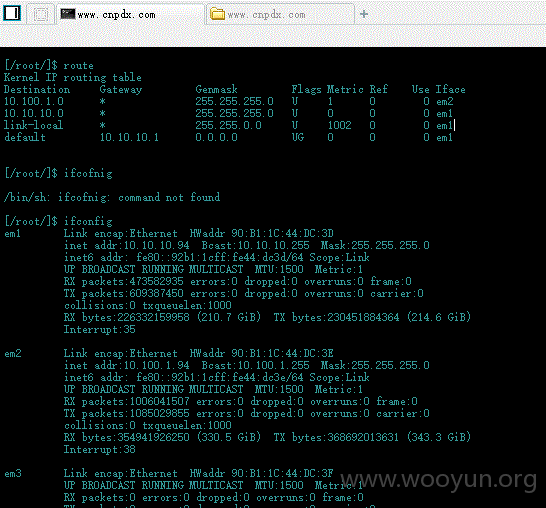Select 'TX packets:609387450'
This screenshot has height=508, width=546.
(x=124, y=294)
